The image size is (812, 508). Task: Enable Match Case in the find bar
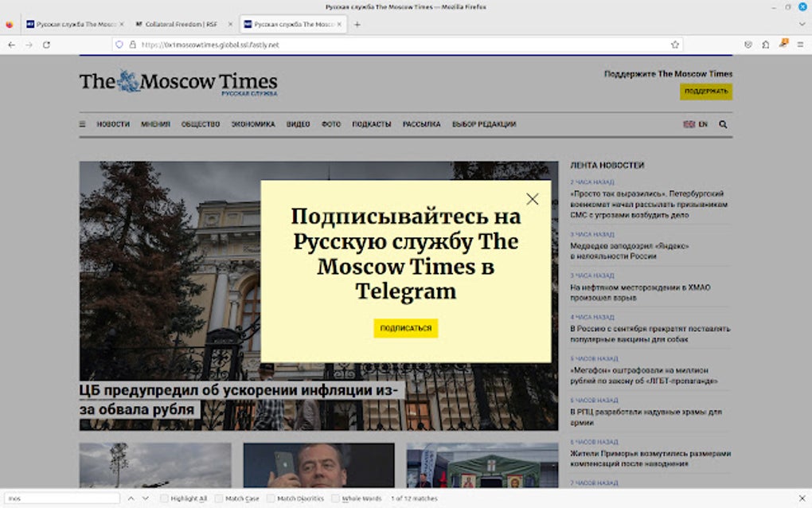pyautogui.click(x=217, y=498)
